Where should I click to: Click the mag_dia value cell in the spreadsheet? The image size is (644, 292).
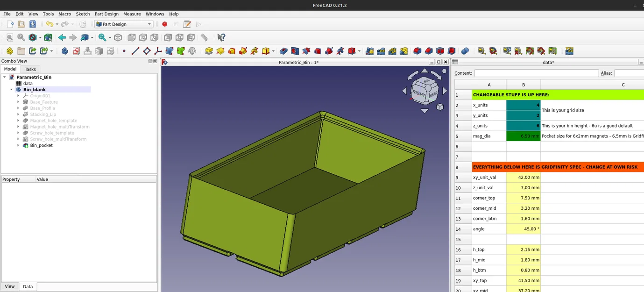523,135
